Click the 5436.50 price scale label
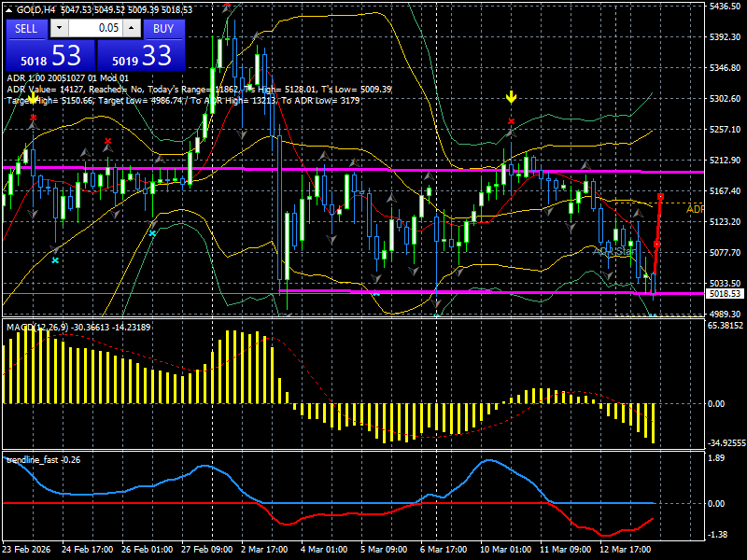The width and height of the screenshot is (747, 560). point(726,7)
